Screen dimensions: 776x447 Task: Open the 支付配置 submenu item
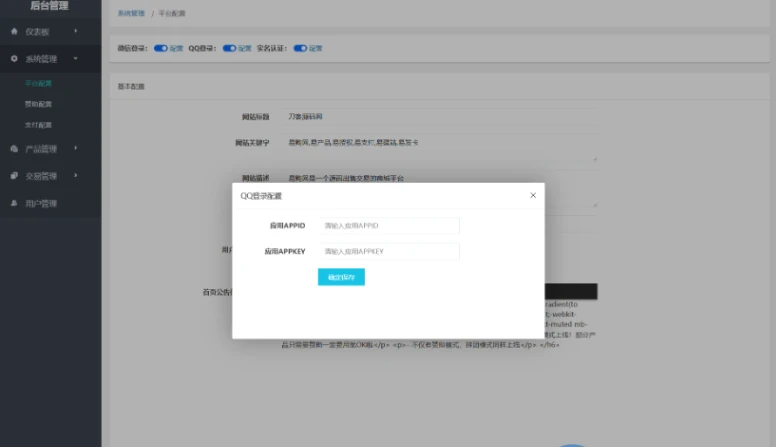39,125
